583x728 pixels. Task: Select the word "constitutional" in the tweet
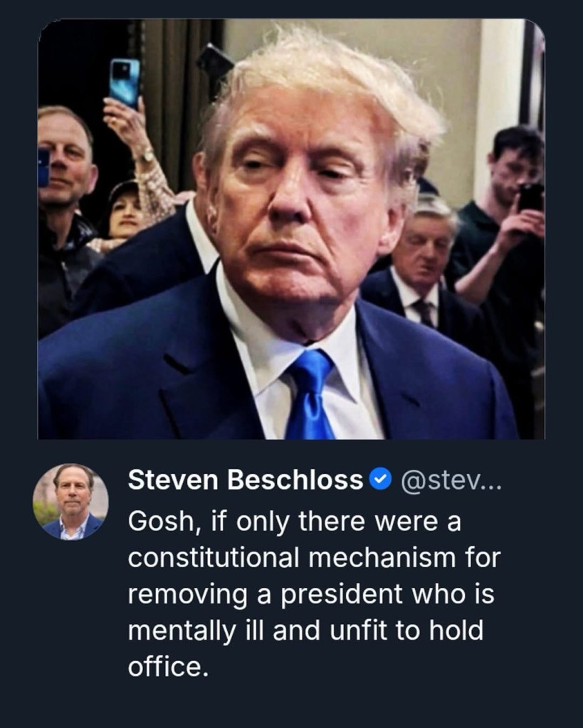[214, 557]
